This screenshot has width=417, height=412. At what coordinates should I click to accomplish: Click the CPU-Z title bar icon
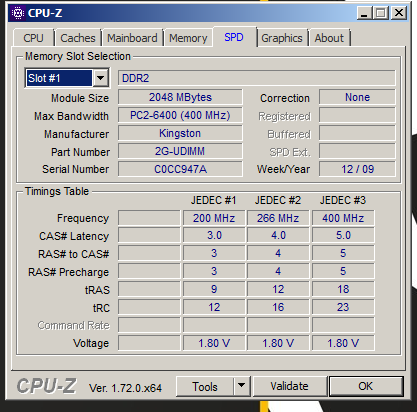18,13
